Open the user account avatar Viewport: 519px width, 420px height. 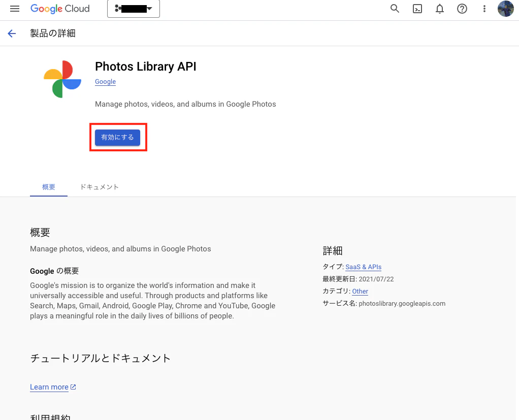point(506,9)
